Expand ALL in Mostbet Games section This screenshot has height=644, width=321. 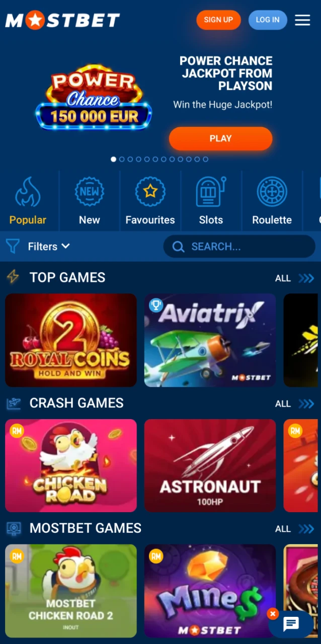[294, 529]
